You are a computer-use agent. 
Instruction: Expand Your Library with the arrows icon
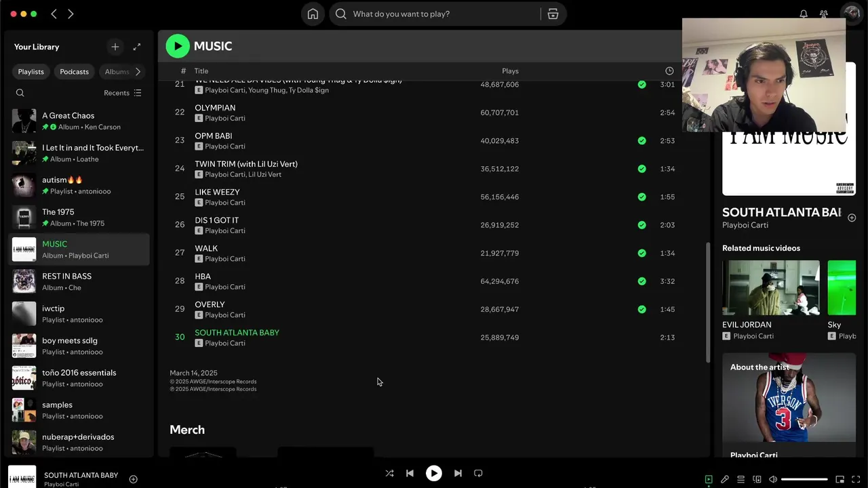[137, 47]
